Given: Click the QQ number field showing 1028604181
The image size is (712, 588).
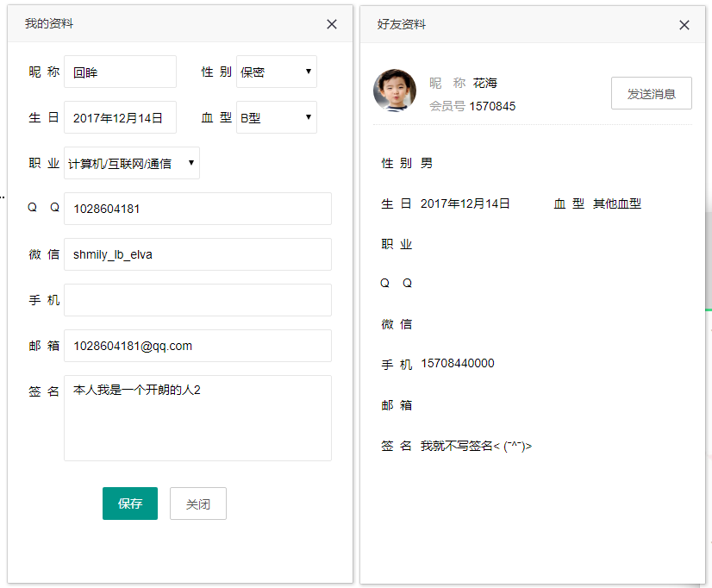Looking at the screenshot, I should click(x=197, y=209).
